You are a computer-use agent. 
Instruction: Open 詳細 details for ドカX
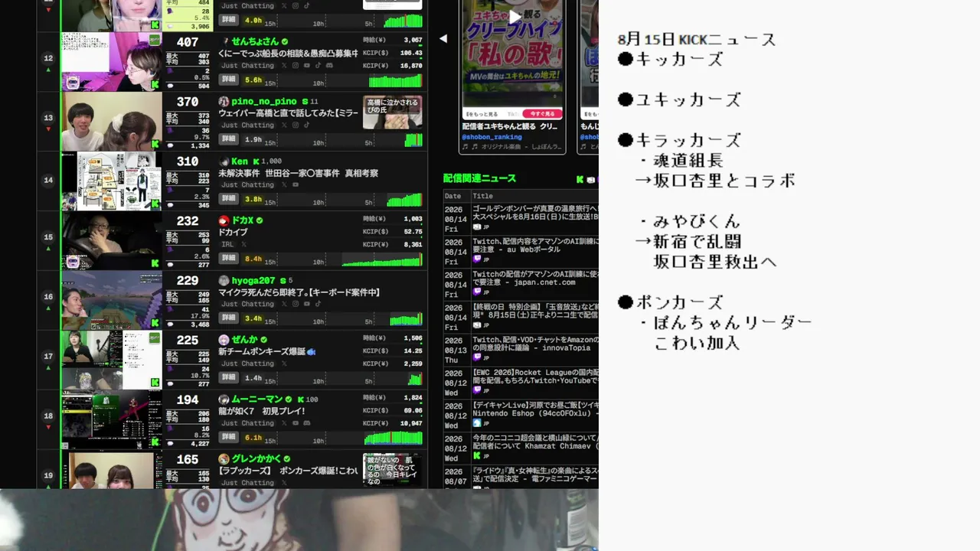click(229, 259)
